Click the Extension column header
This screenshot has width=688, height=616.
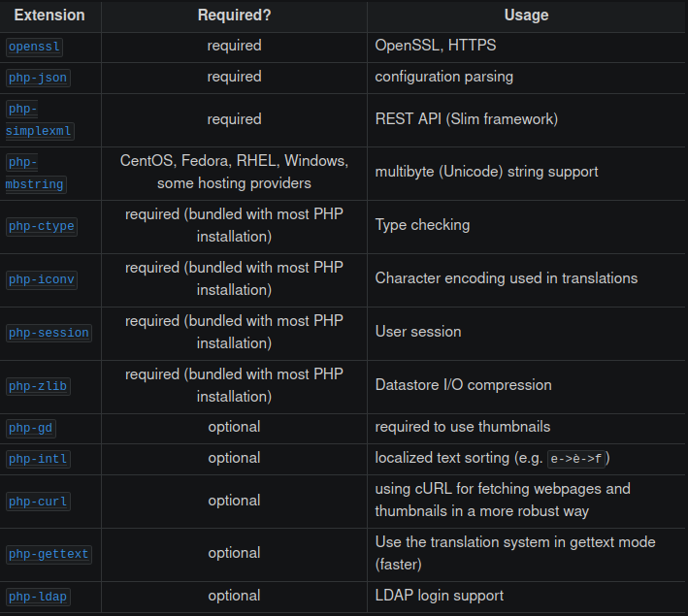[x=49, y=16]
